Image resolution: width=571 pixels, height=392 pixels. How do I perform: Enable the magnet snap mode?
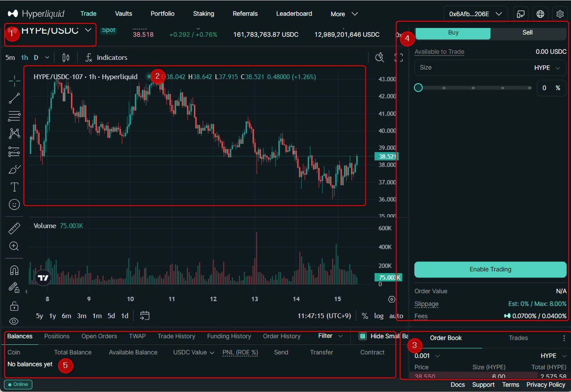point(14,271)
